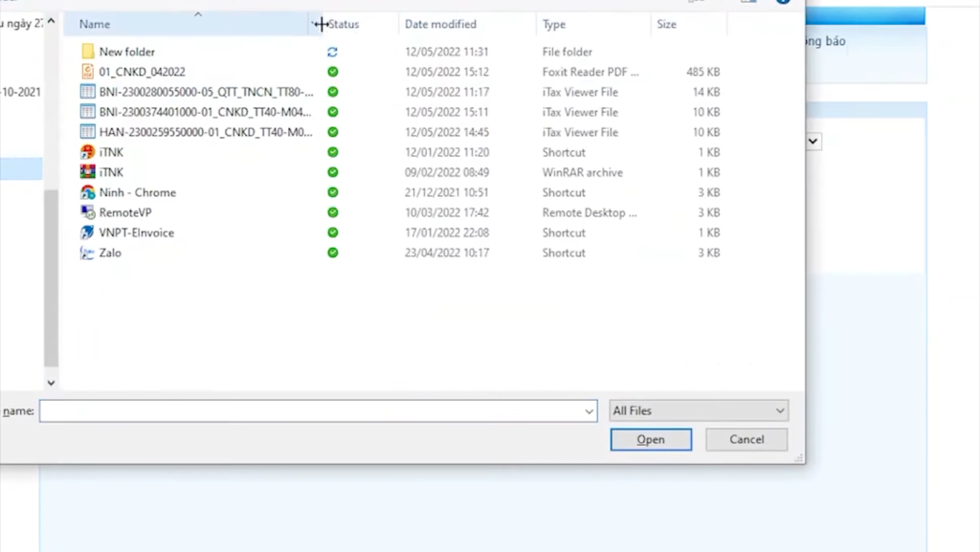Image resolution: width=980 pixels, height=552 pixels.
Task: Click date 09/02/2022 08:49 cell
Action: click(x=446, y=172)
